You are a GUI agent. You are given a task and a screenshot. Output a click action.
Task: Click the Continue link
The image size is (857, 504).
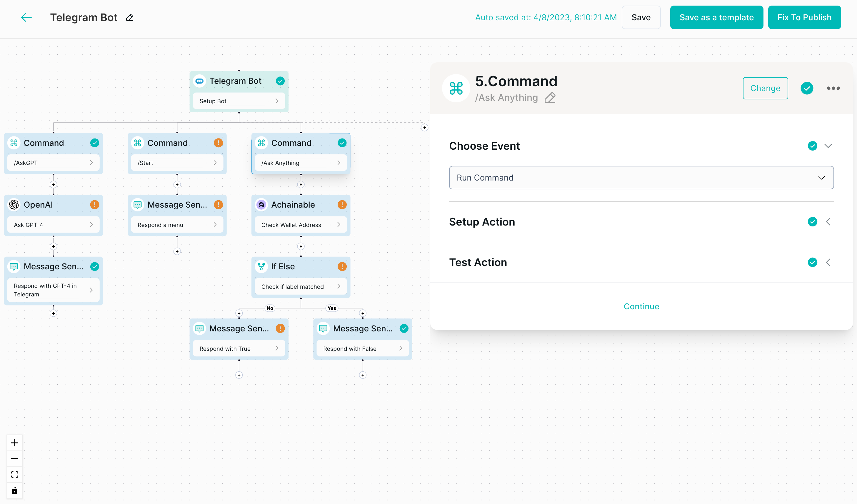(641, 306)
